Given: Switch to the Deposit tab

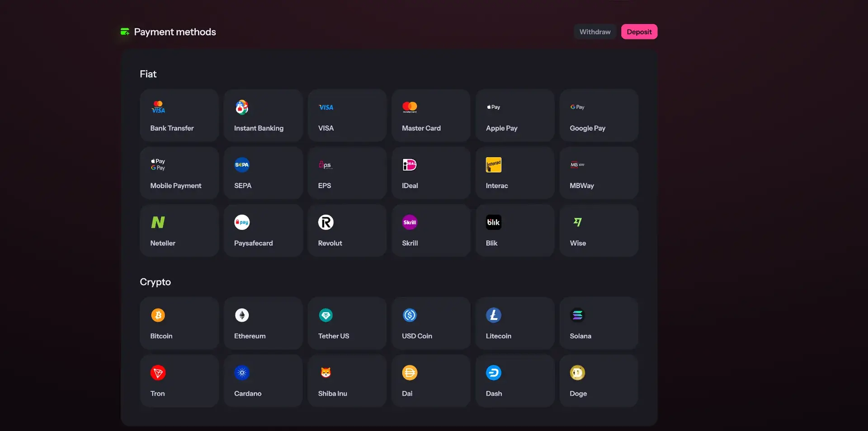Looking at the screenshot, I should point(639,32).
